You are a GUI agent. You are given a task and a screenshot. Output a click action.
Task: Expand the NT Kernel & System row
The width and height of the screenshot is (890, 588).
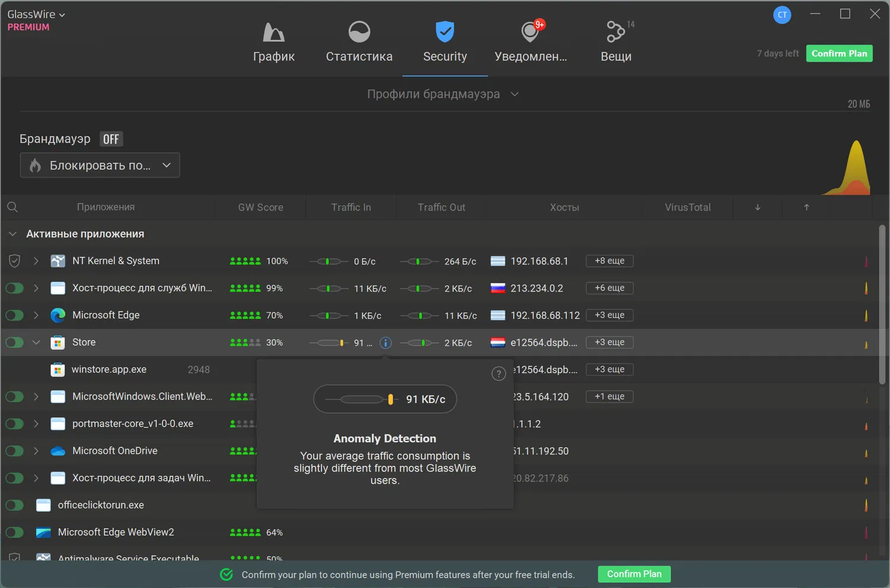tap(36, 260)
